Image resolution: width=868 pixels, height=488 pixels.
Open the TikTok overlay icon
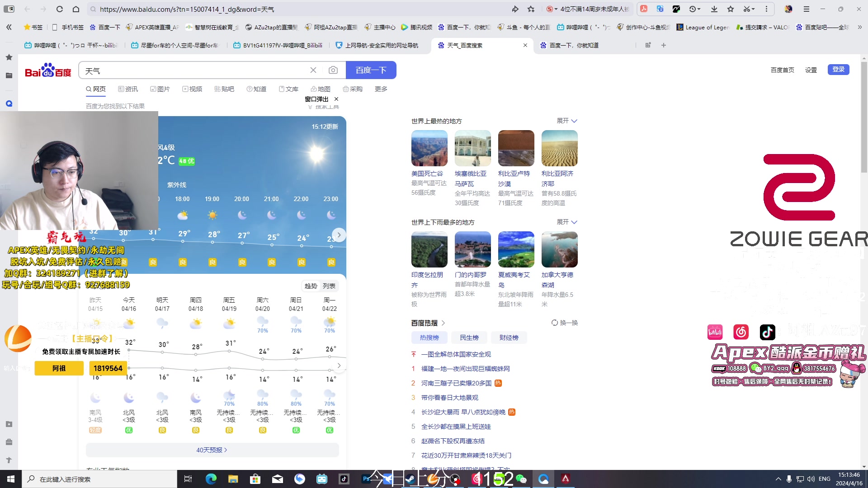tap(767, 332)
